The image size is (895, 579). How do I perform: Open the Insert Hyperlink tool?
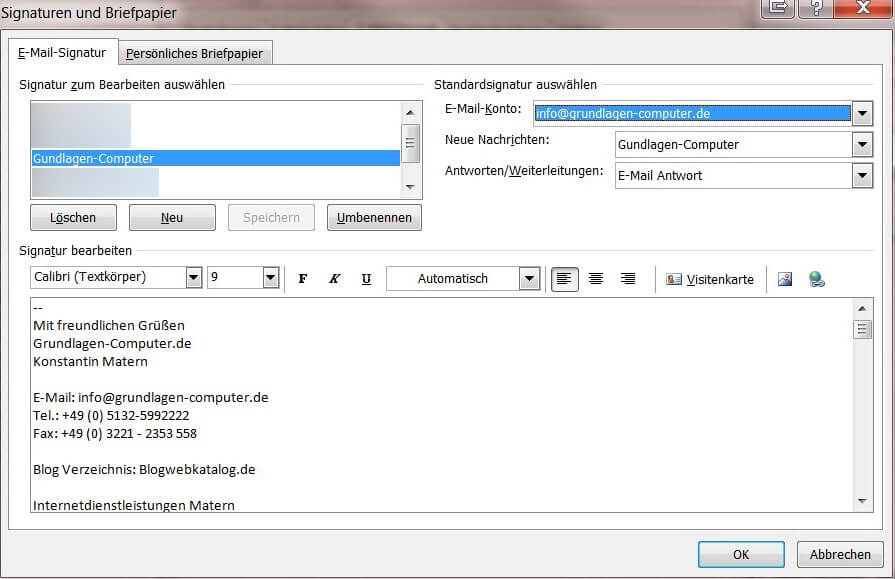pyautogui.click(x=815, y=278)
